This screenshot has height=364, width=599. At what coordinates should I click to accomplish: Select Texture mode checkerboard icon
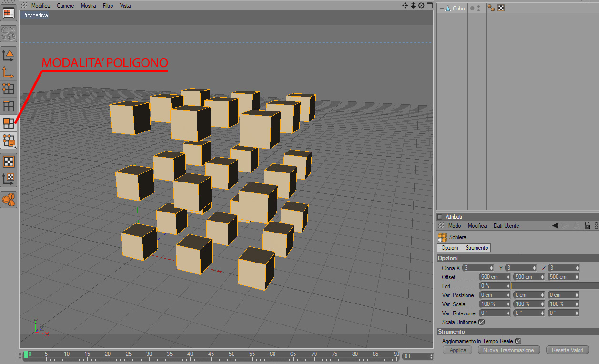(x=9, y=162)
